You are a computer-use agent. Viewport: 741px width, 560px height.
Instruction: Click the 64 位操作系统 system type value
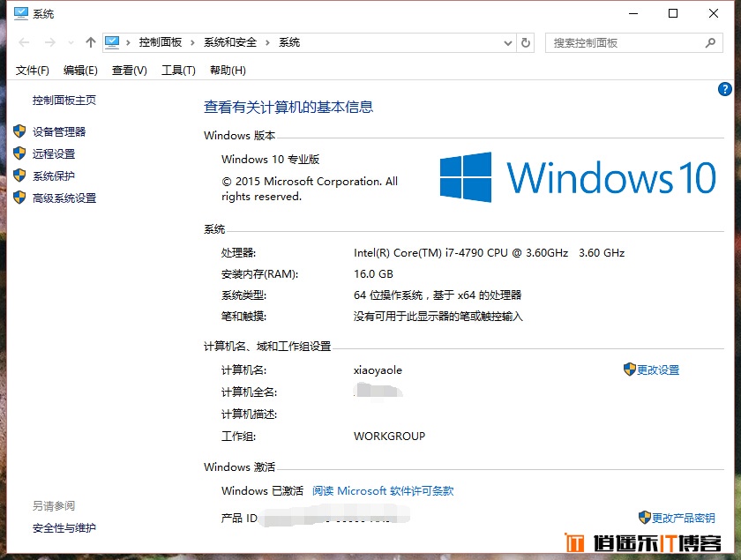438,295
